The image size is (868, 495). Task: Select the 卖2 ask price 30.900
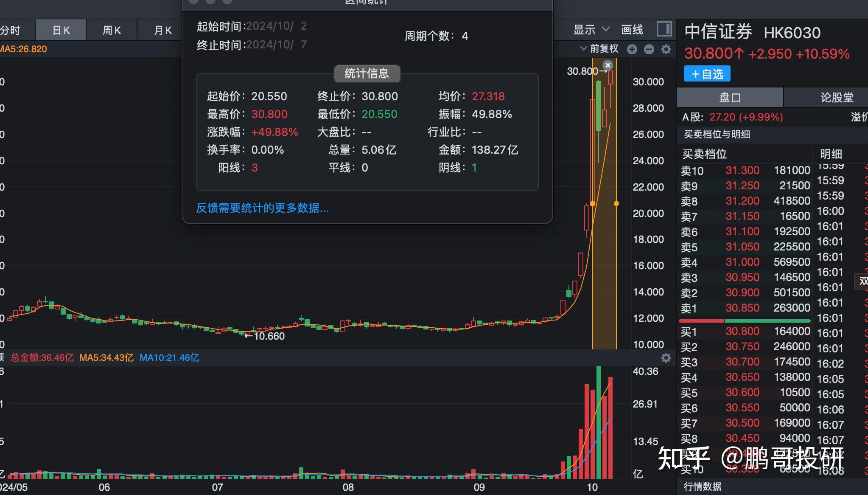[x=742, y=293]
